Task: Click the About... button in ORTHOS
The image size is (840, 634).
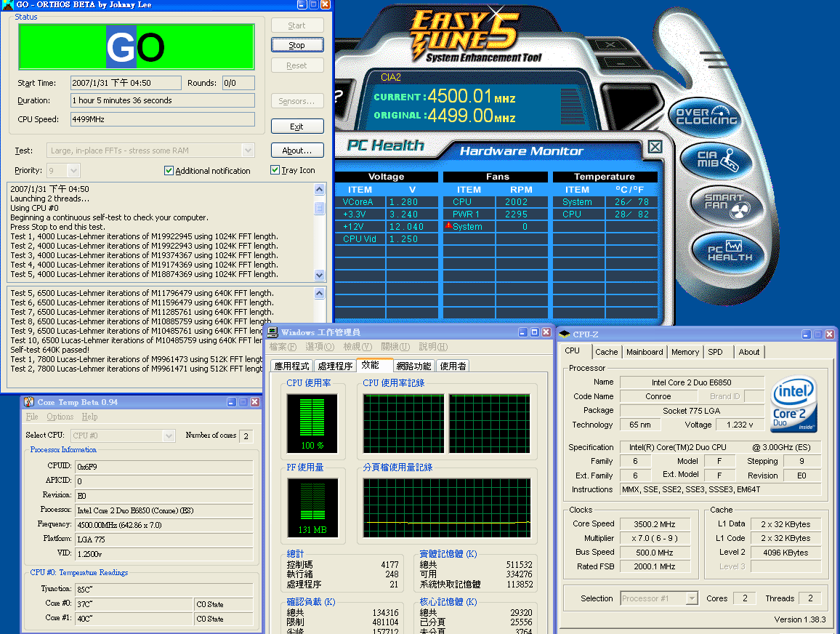Action: (296, 151)
